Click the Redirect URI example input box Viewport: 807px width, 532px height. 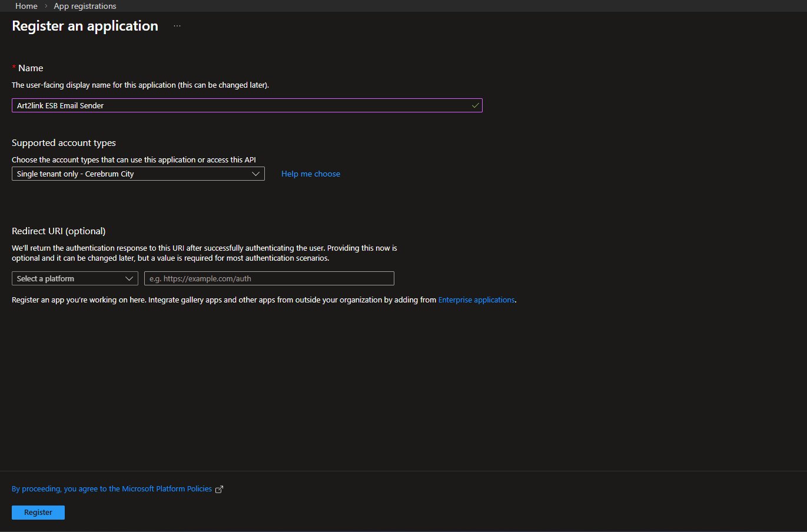(x=269, y=278)
